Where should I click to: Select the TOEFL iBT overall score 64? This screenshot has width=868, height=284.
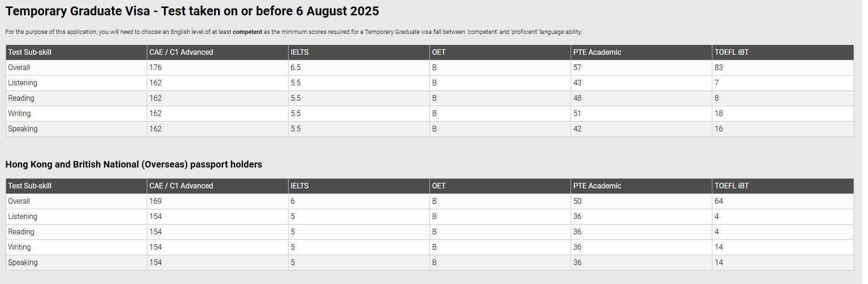[x=718, y=201]
